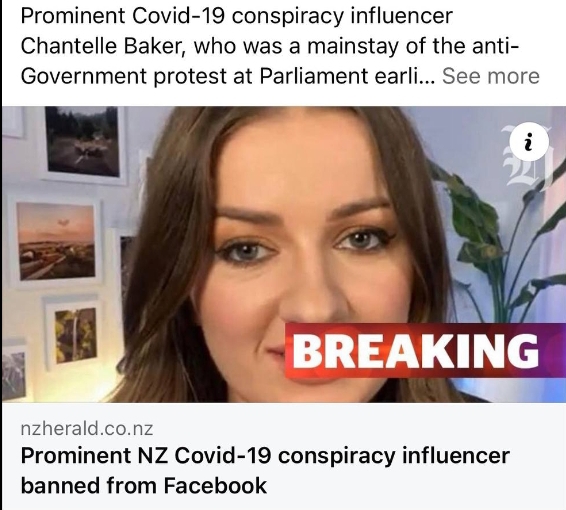
Task: Click the framed yellow floral picture
Action: pos(75,335)
